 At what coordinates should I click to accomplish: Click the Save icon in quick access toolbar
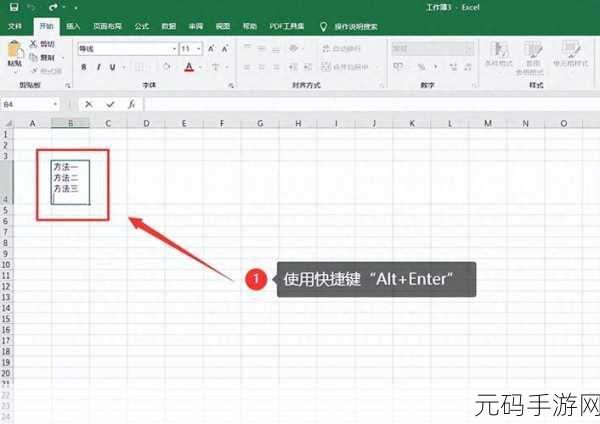[14, 7]
